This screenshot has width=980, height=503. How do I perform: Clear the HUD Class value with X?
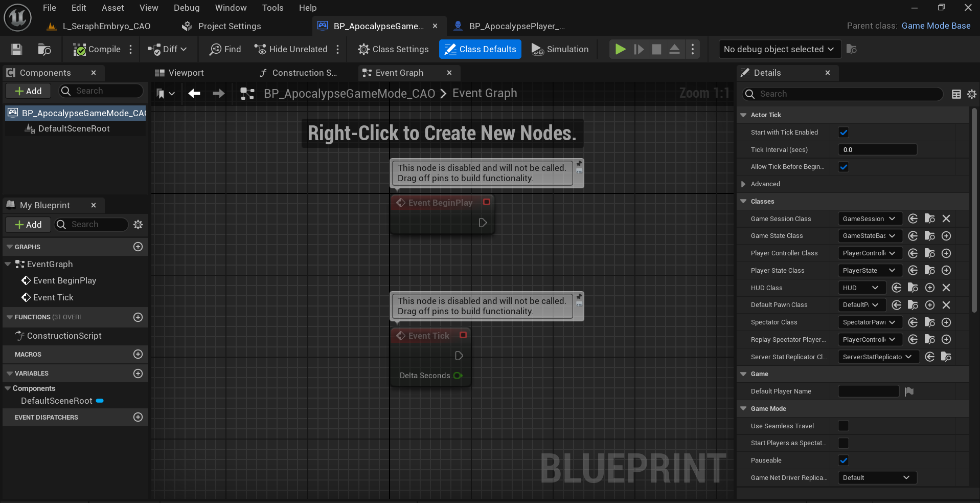946,288
